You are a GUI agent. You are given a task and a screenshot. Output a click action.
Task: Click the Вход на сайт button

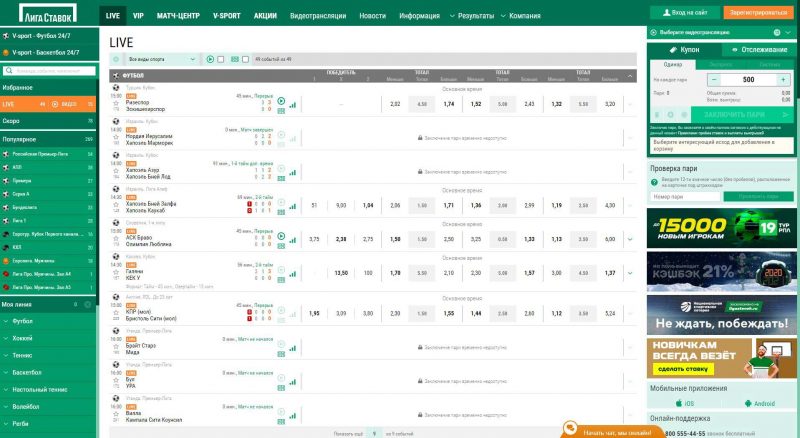(685, 12)
